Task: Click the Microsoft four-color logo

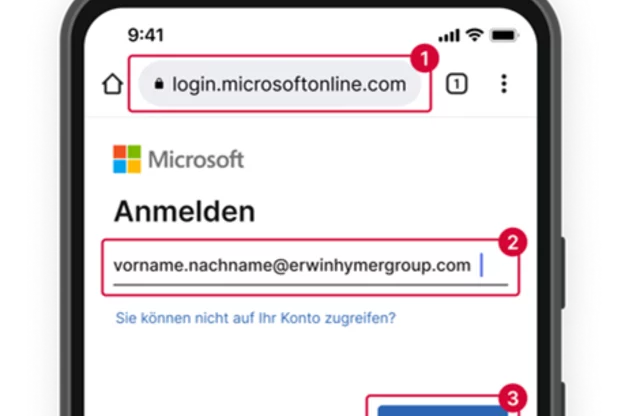Action: coord(127,159)
